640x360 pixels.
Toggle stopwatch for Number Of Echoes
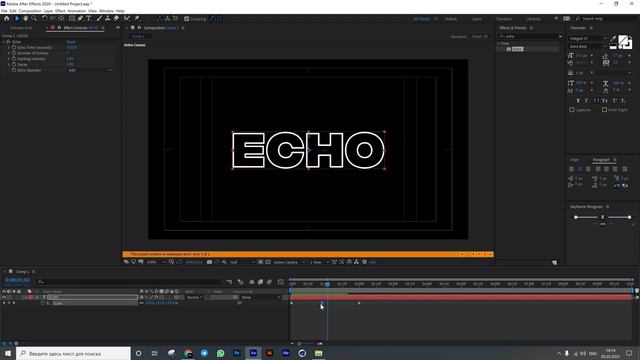point(14,53)
